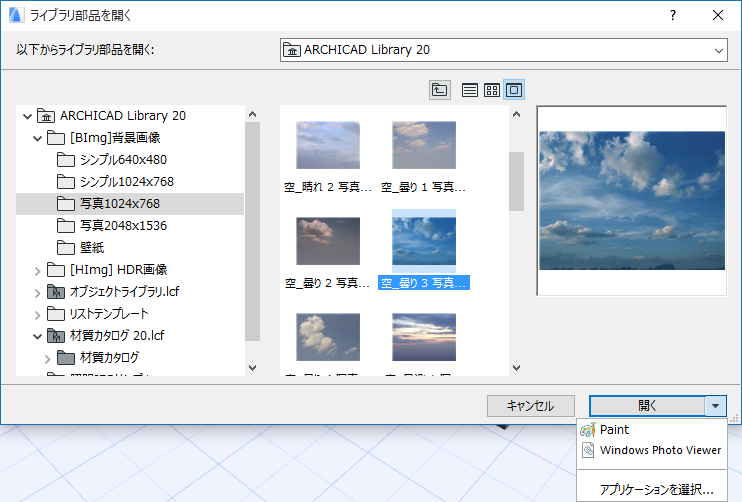
Task: Click the 空_曇り 3 写真... file name label
Action: coord(424,283)
